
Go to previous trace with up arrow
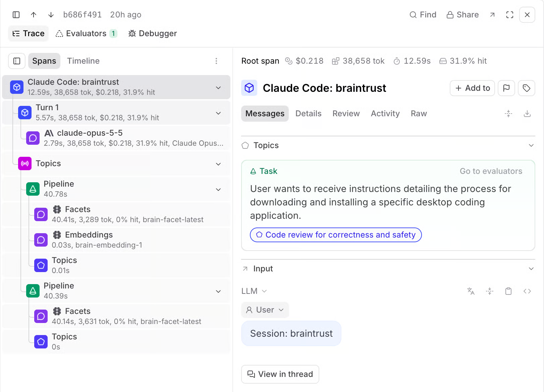34,15
